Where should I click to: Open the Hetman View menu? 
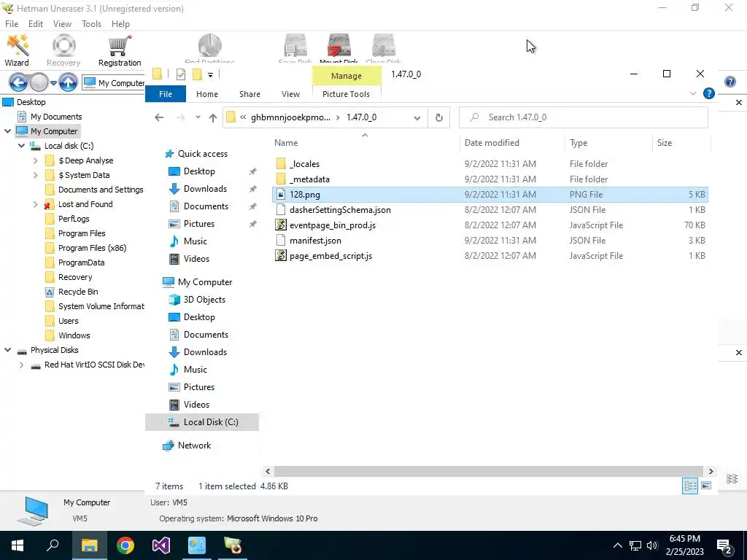pyautogui.click(x=62, y=24)
